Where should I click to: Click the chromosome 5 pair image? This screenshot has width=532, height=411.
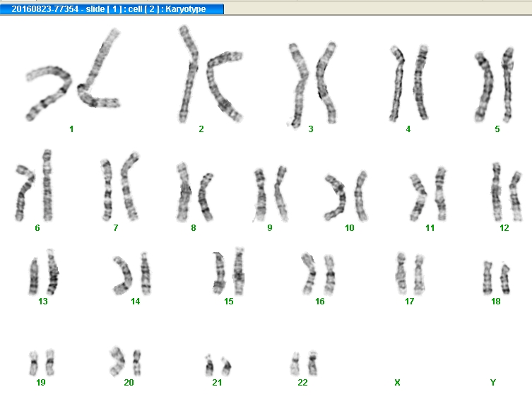click(x=494, y=85)
